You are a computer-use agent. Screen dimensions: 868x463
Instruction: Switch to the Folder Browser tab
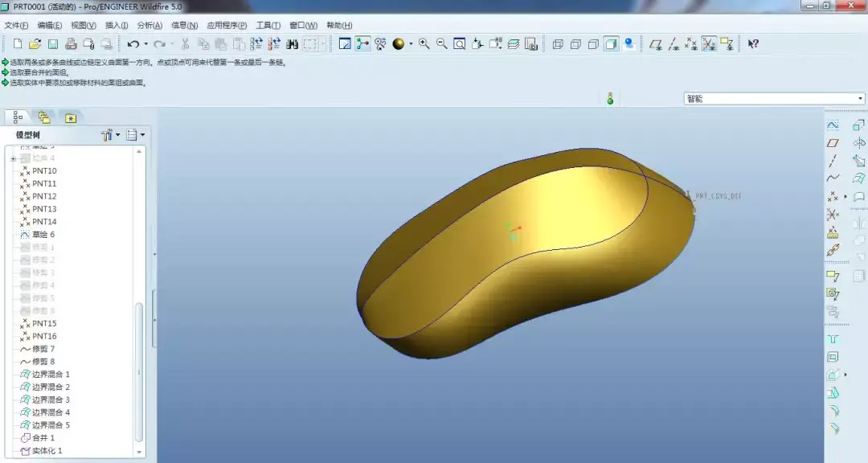click(x=43, y=117)
